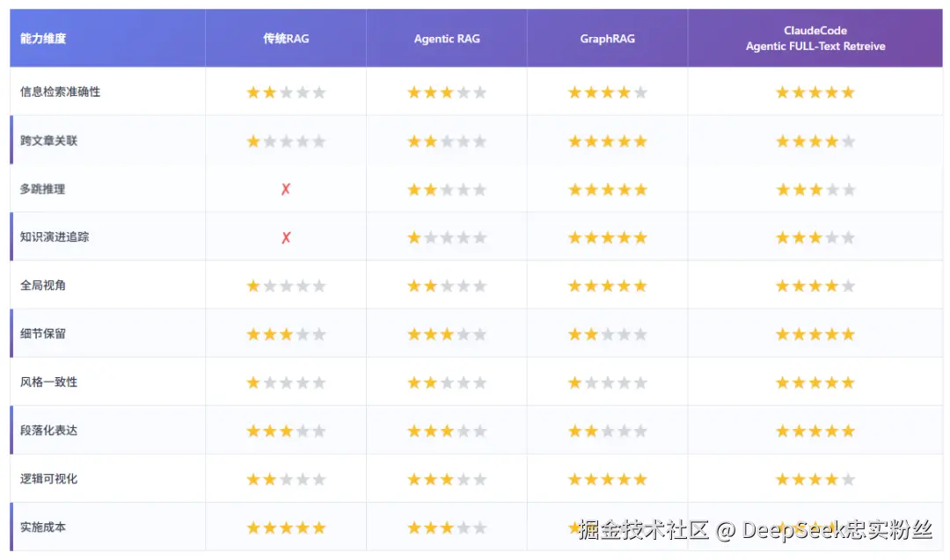Click ClaudeCode star rating for 信息检索准确性
This screenshot has width=950, height=560.
815,92
